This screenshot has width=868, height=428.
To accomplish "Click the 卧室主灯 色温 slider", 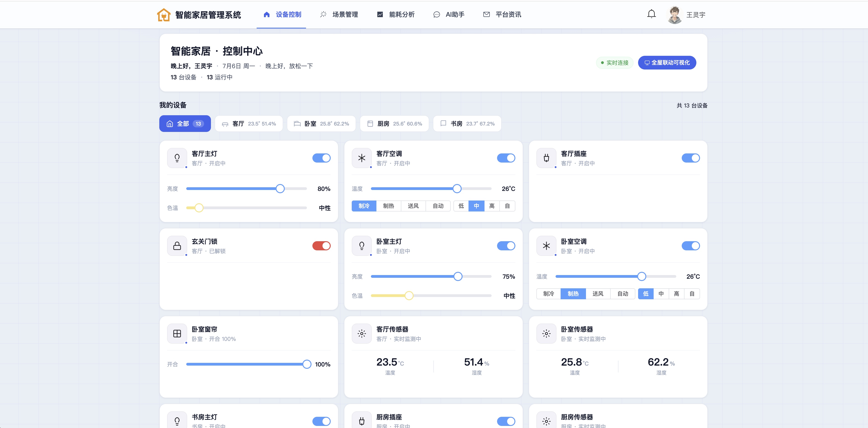I will coord(431,296).
